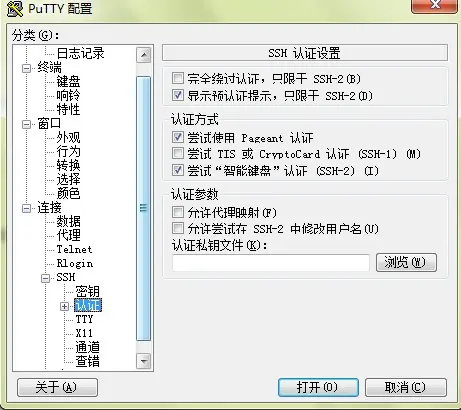This screenshot has height=410, width=461.
Task: Enable bypass authentication entirely (SSH-2) checkbox
Action: coord(178,79)
